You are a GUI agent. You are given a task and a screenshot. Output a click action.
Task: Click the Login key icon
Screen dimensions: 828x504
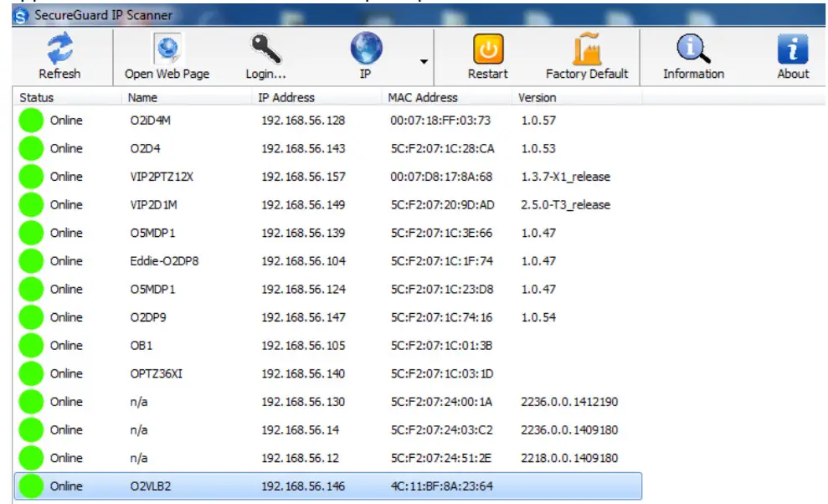tap(265, 49)
